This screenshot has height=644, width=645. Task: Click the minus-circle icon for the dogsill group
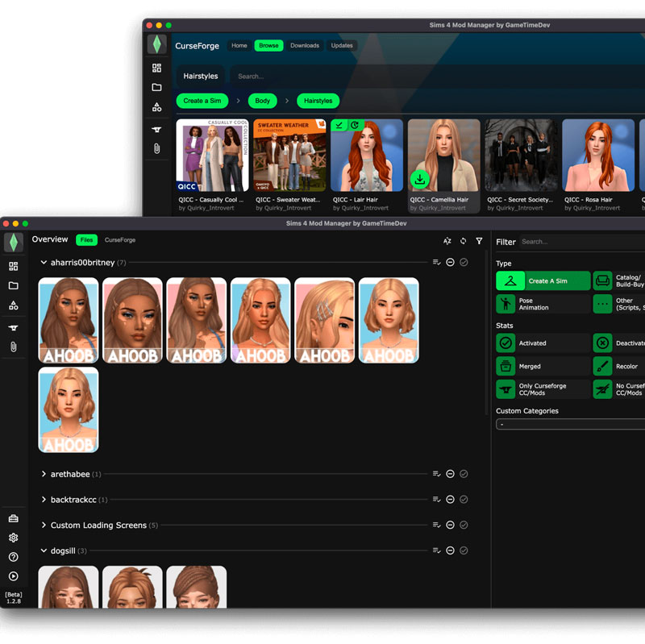tap(451, 551)
